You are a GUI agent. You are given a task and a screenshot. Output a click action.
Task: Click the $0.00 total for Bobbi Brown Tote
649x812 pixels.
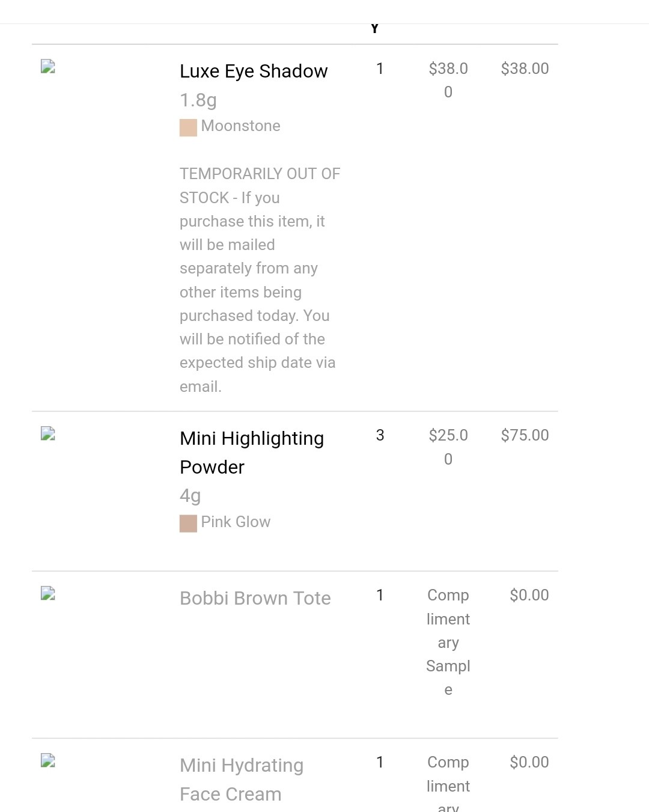(x=529, y=595)
